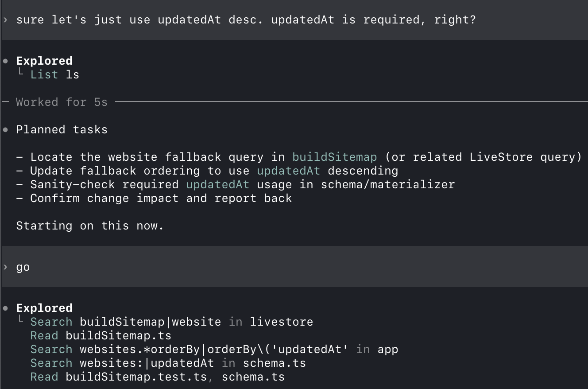This screenshot has width=588, height=389.
Task: Collapse the Worked for 5s section
Action: point(62,102)
